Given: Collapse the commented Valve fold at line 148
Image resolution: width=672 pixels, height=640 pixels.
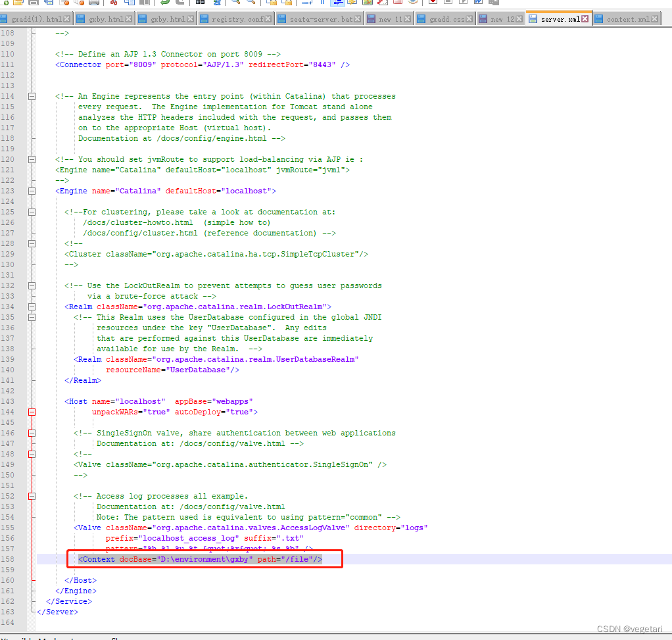Looking at the screenshot, I should point(32,454).
